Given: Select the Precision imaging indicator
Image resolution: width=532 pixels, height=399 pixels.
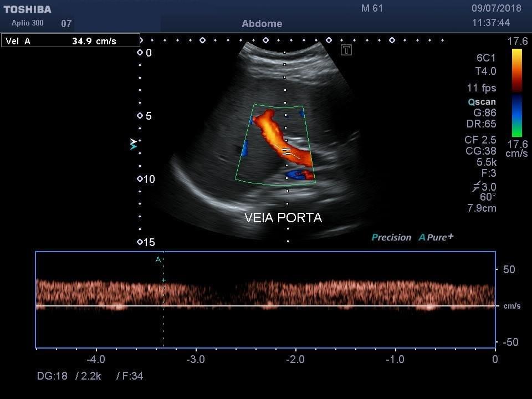Looking at the screenshot, I should click(392, 237).
